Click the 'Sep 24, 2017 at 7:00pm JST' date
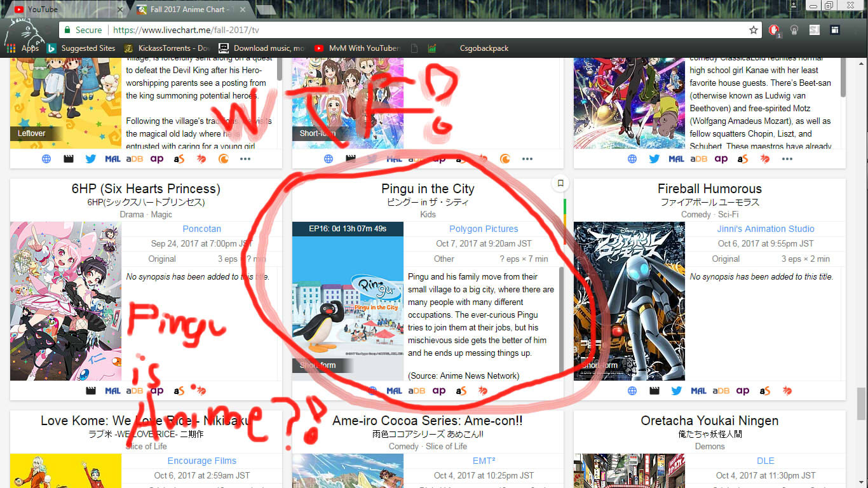Viewport: 868px width, 488px height. pos(202,243)
